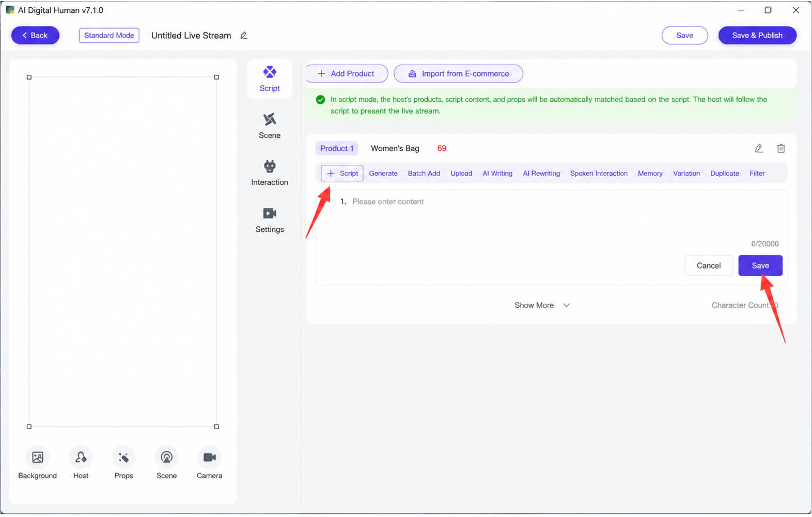Image resolution: width=812 pixels, height=517 pixels.
Task: Click Import from E-commerce
Action: coord(458,74)
